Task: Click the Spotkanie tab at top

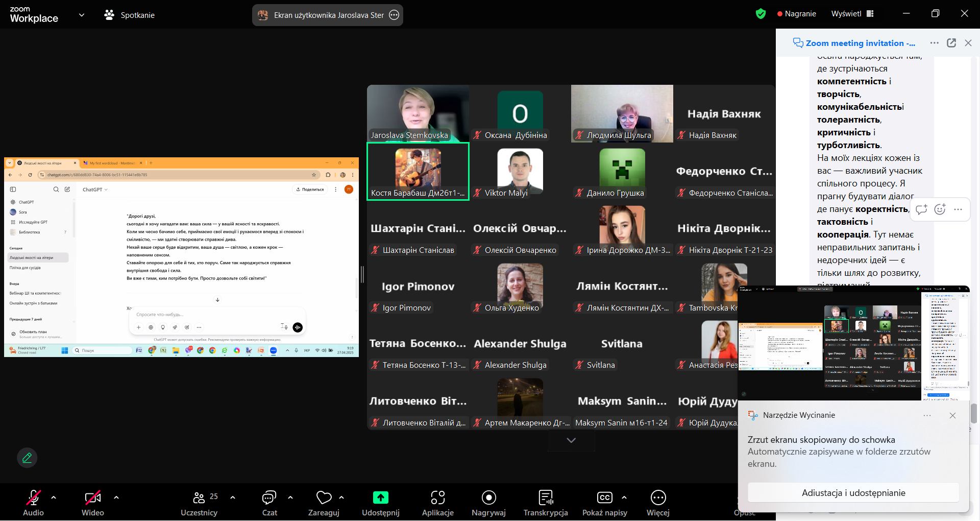Action: tap(130, 15)
